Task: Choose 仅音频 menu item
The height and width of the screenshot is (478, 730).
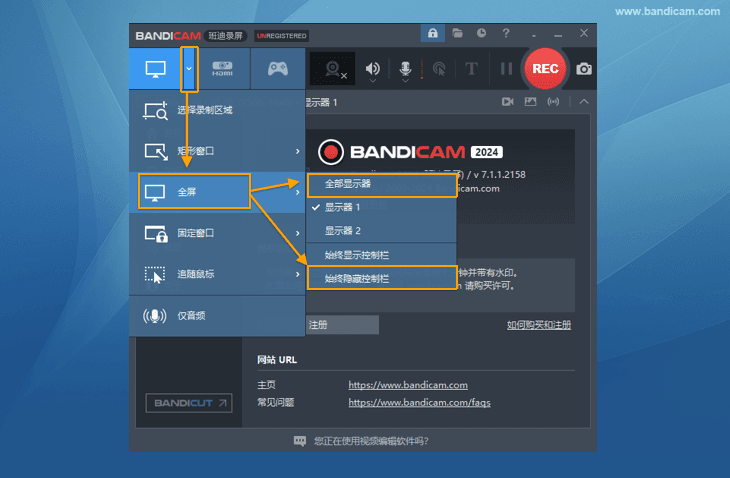Action: 217,316
